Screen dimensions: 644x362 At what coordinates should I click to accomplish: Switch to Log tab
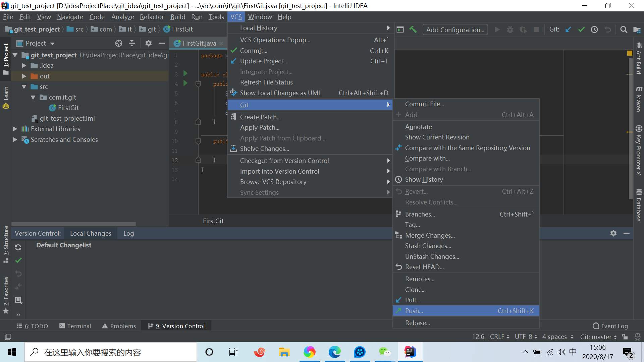(128, 233)
